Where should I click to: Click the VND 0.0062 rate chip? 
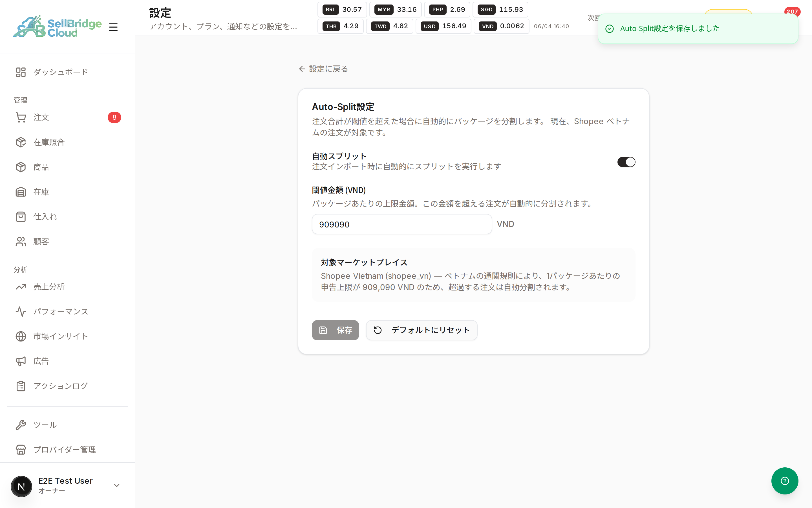point(501,26)
